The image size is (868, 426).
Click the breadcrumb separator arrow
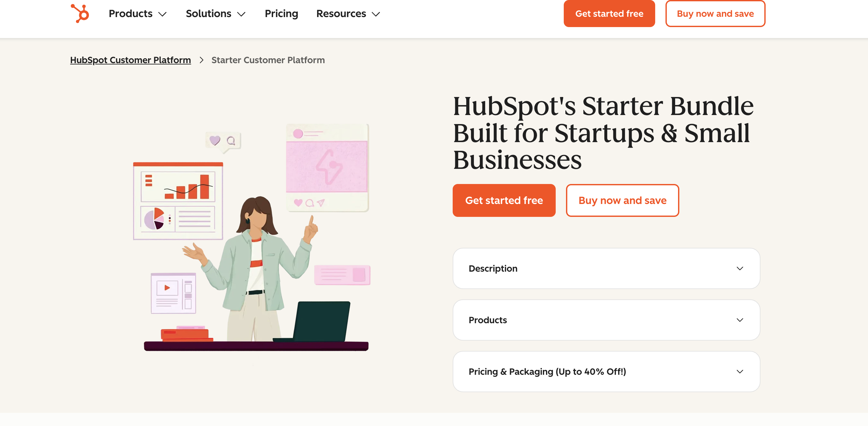202,60
